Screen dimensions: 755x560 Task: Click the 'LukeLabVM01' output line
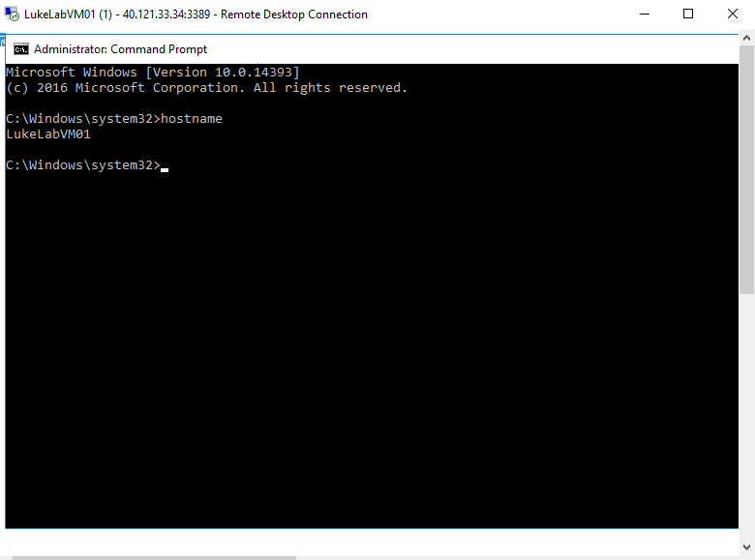(x=48, y=133)
